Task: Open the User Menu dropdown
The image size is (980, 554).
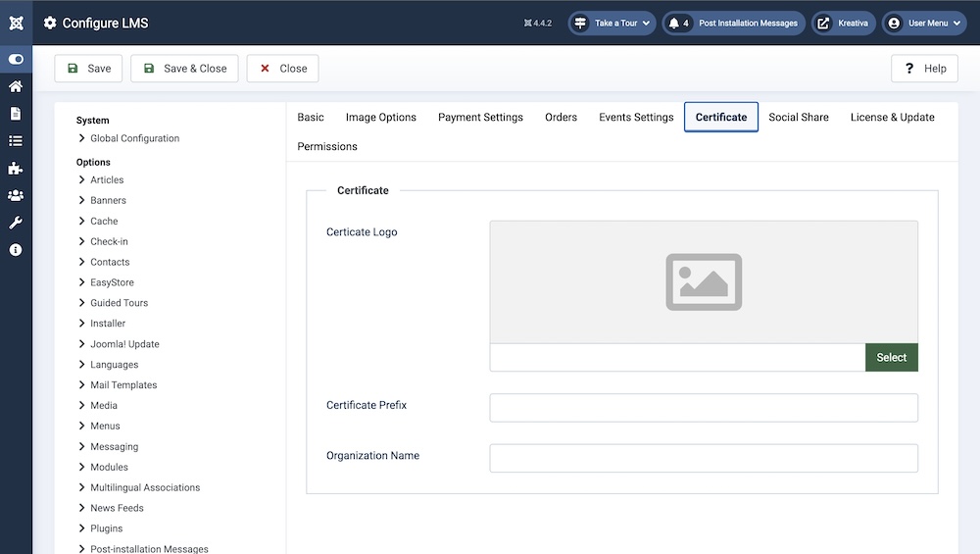Action: coord(924,24)
